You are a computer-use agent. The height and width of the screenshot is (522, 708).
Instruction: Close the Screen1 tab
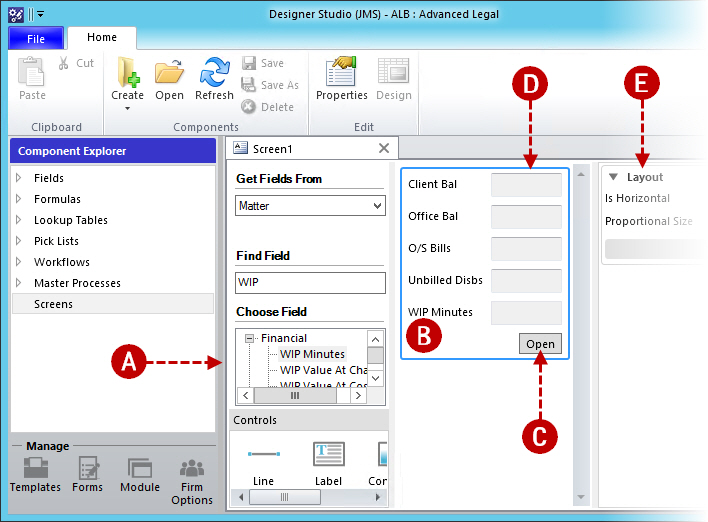click(384, 148)
